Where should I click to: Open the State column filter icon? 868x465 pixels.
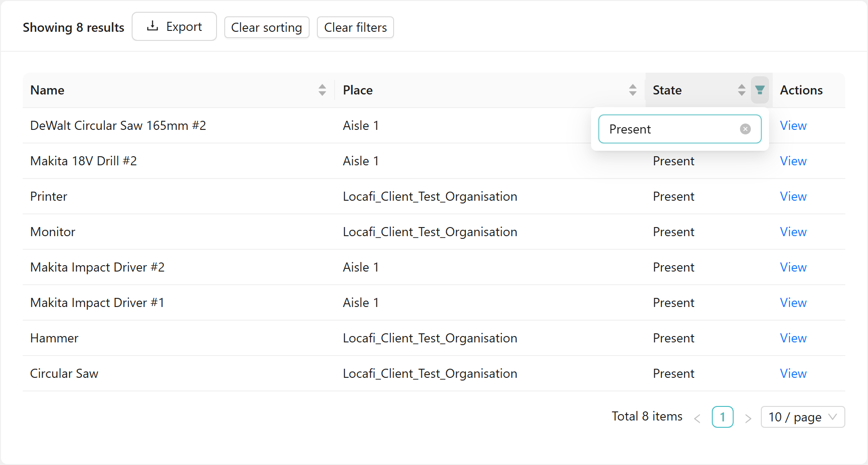click(760, 90)
